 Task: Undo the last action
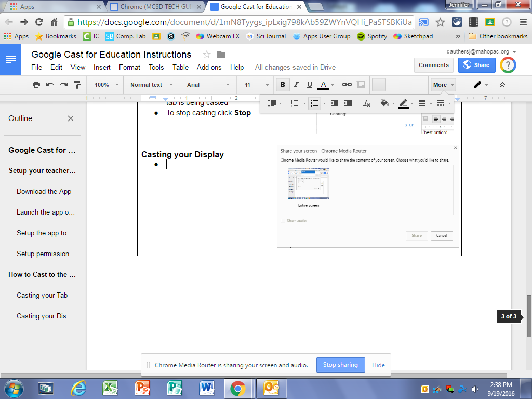50,85
